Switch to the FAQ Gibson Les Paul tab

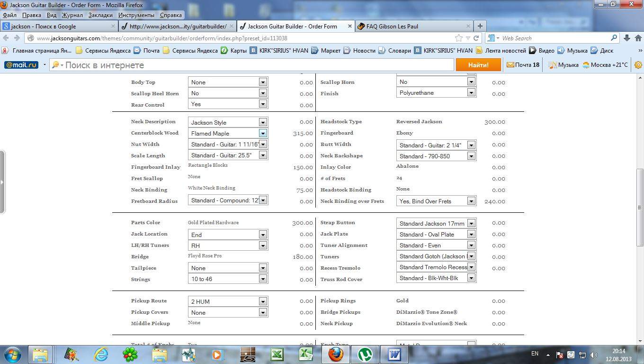412,26
